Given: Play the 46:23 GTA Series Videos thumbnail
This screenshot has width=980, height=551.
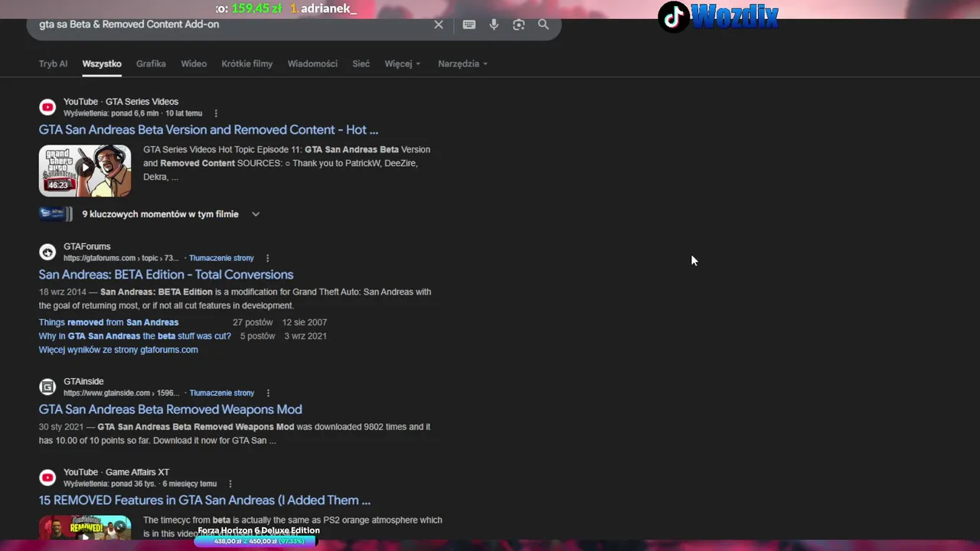Looking at the screenshot, I should (x=85, y=171).
